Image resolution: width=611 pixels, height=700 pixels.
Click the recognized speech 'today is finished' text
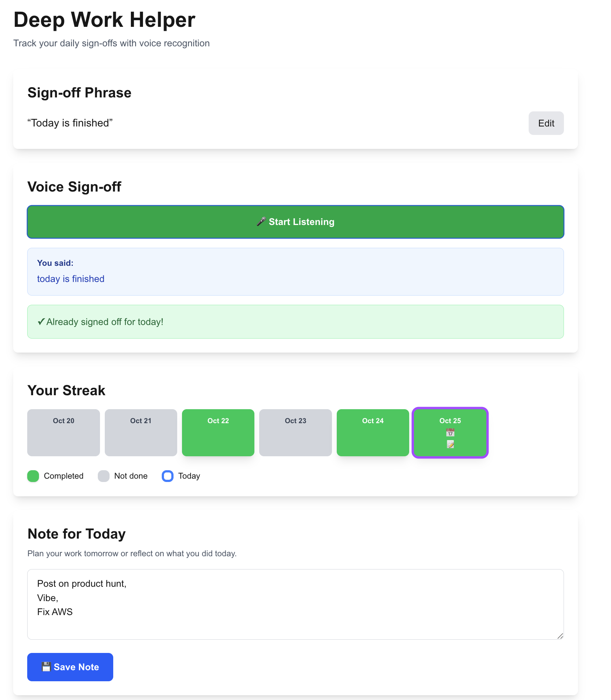[x=71, y=279]
